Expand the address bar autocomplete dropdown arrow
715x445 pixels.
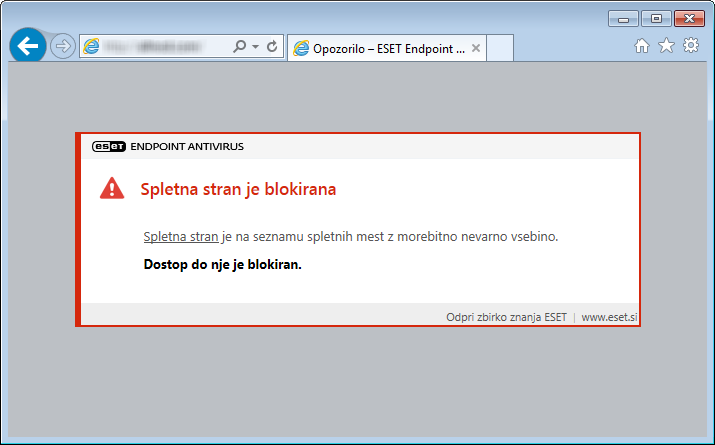[x=255, y=47]
